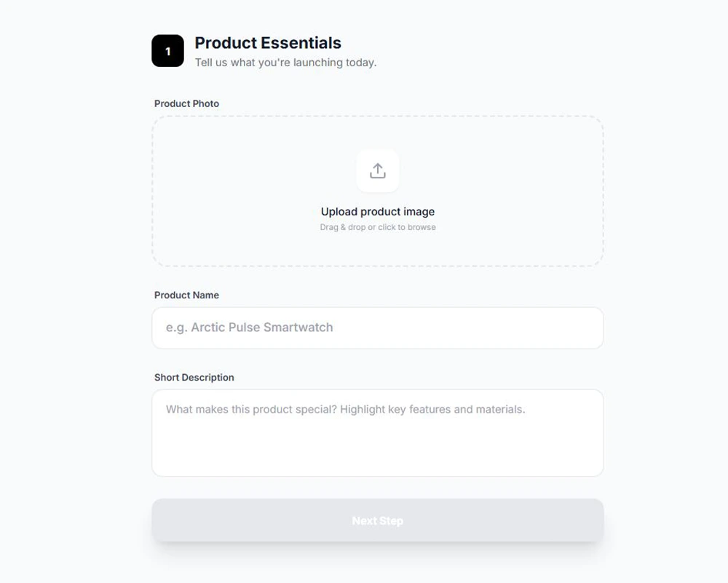728x583 pixels.
Task: Click the Product Photo label
Action: (x=186, y=103)
